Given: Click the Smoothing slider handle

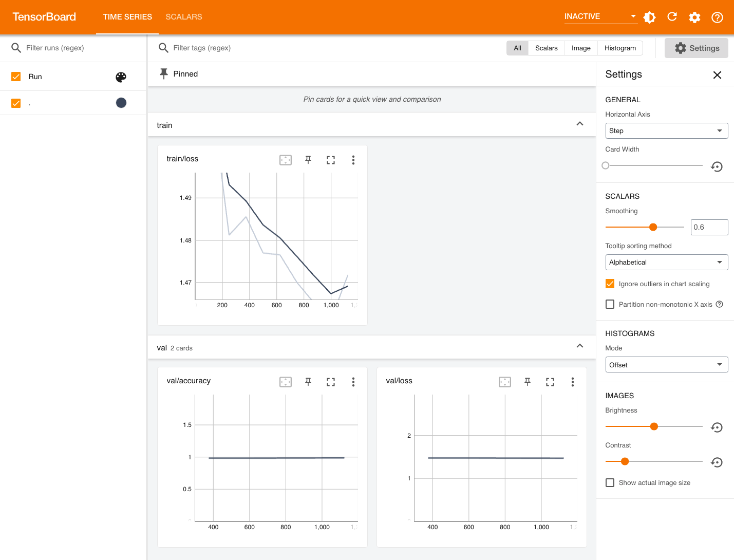Looking at the screenshot, I should (653, 227).
